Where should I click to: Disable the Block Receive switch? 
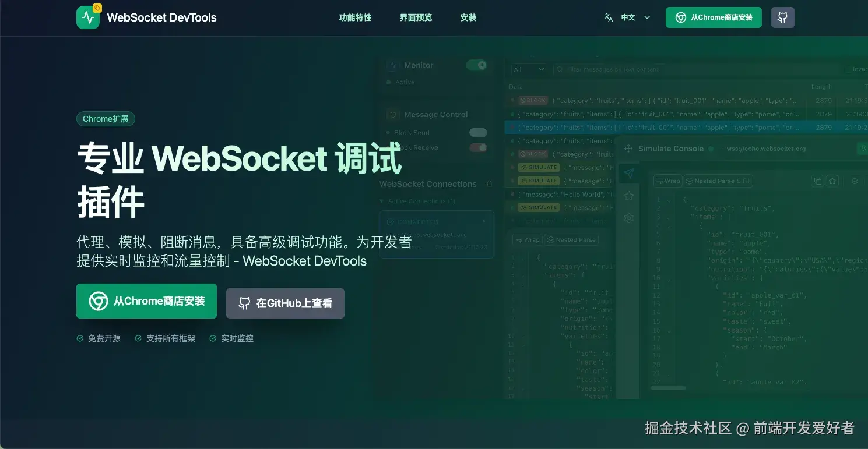(x=478, y=148)
